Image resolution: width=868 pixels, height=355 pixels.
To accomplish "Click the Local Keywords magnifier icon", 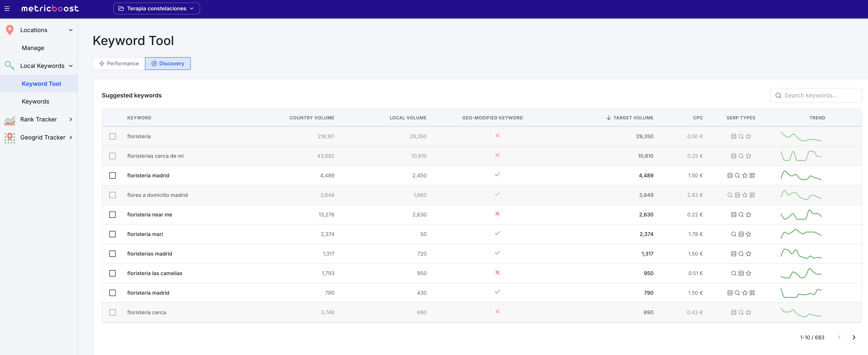I will (x=9, y=66).
